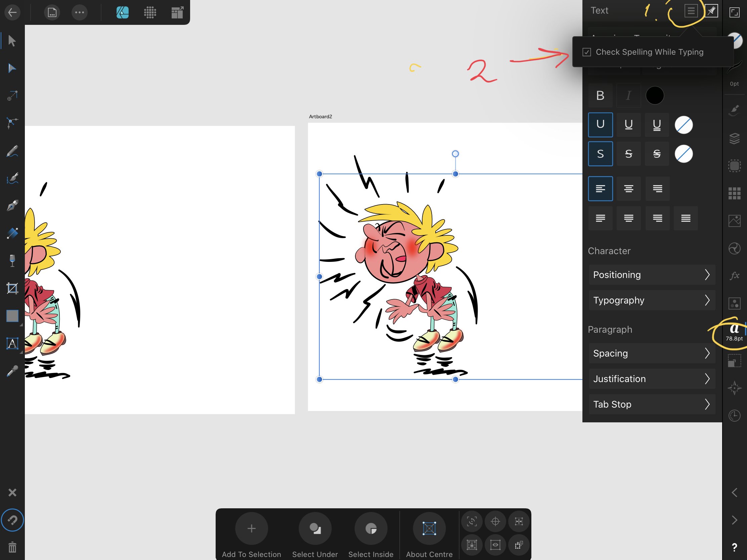Screen dimensions: 747x560
Task: Open the Layers studio icon
Action: [735, 138]
